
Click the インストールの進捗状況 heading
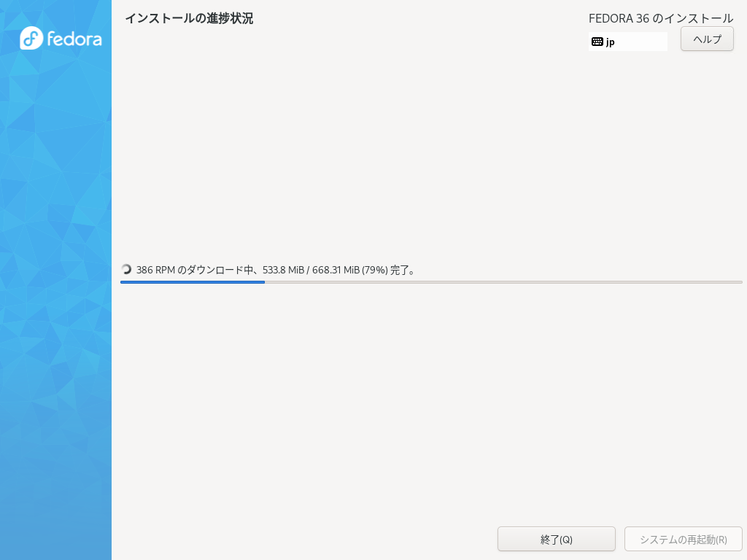pyautogui.click(x=189, y=18)
